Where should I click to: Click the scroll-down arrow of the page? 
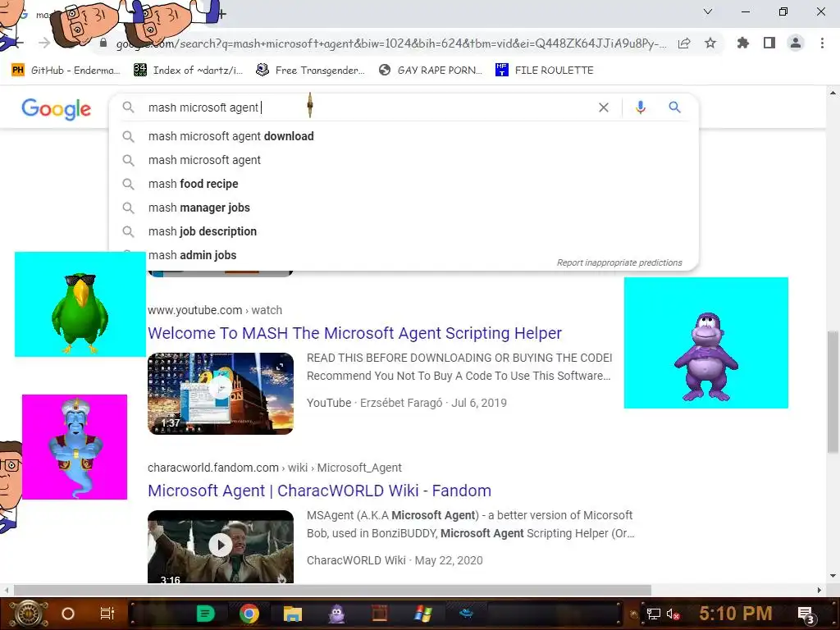pyautogui.click(x=833, y=577)
